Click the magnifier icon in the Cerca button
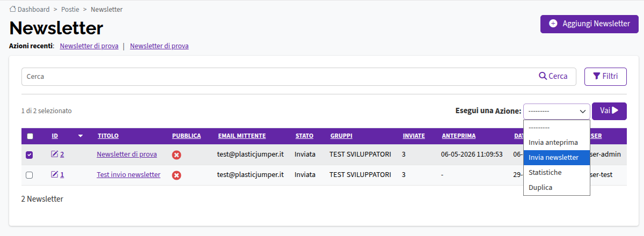 pos(543,76)
